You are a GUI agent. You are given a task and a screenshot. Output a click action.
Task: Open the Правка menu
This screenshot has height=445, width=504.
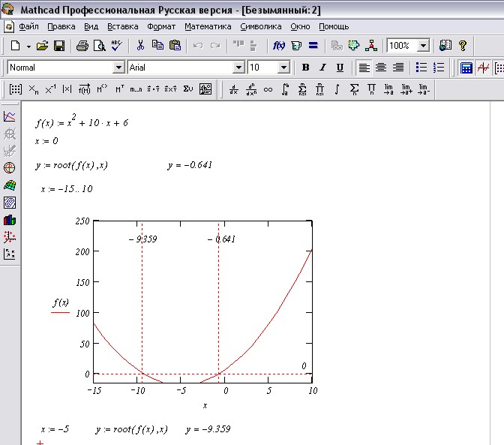tap(61, 26)
